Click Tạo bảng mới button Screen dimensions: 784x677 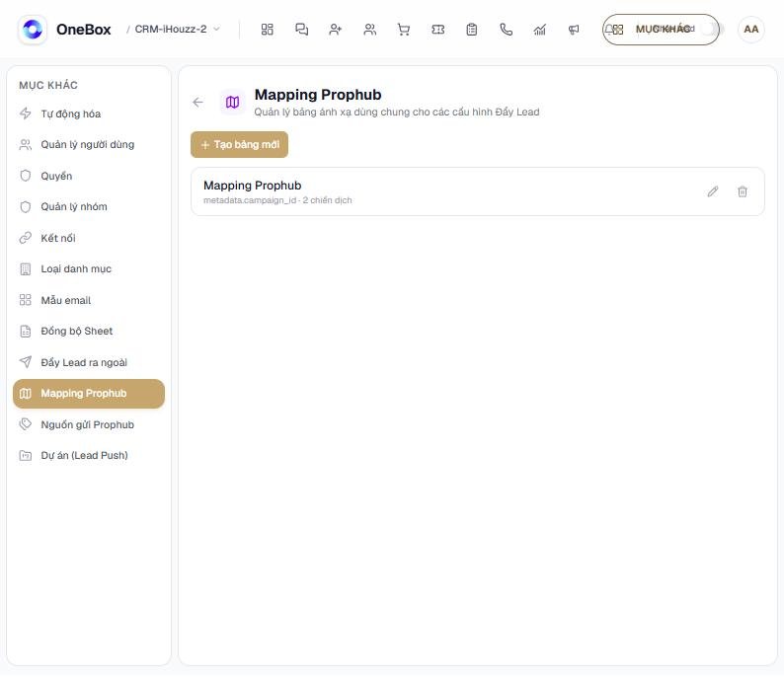[240, 145]
